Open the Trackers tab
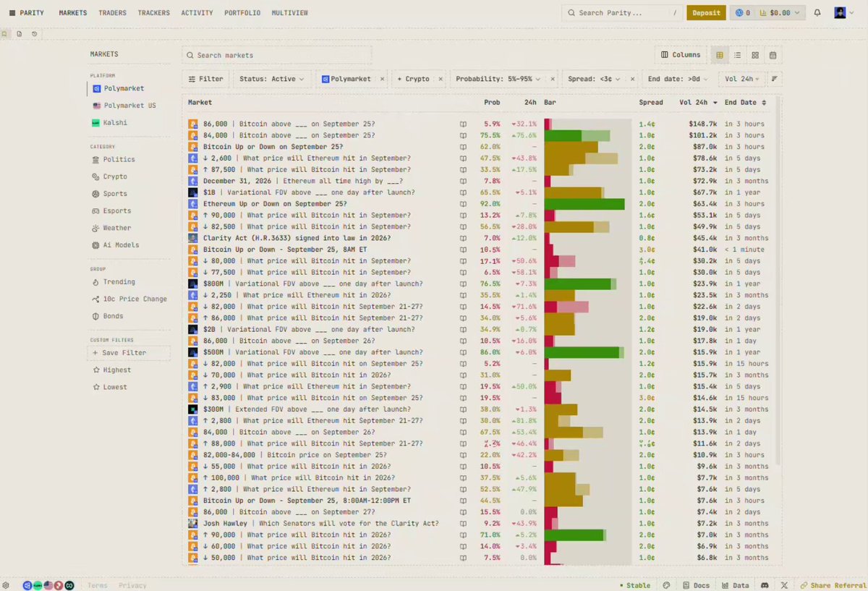 tap(153, 13)
